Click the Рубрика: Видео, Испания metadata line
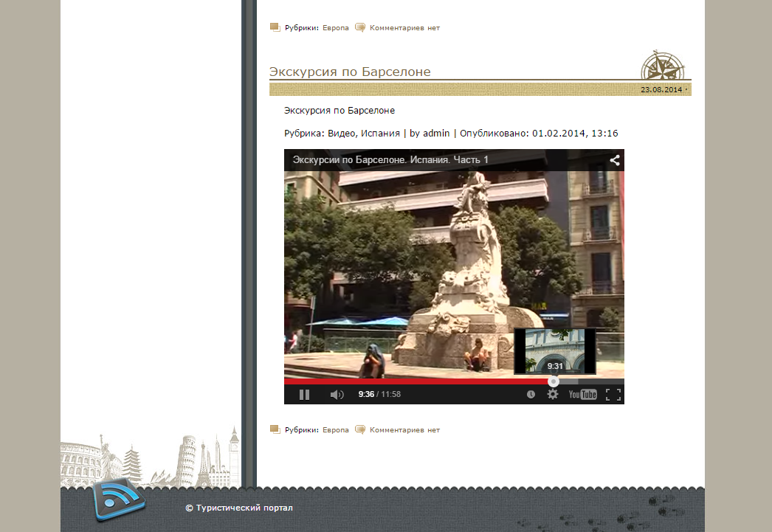This screenshot has height=532, width=772. coord(451,134)
